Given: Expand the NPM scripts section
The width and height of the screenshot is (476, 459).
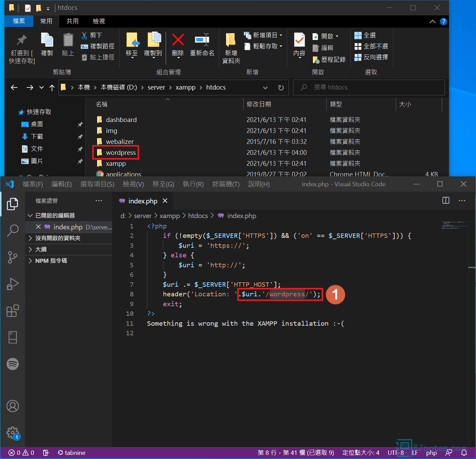Looking at the screenshot, I should click(68, 261).
